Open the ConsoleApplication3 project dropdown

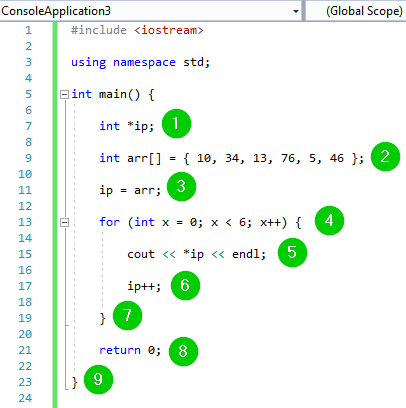pyautogui.click(x=295, y=12)
